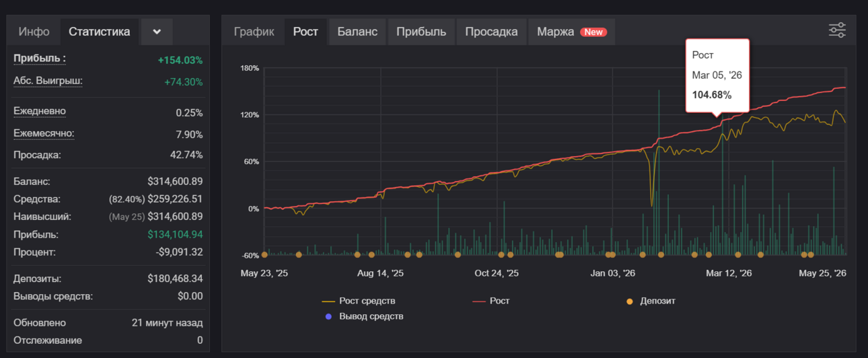Viewport: 868px width, 358px height.
Task: Click the $134,104.94 green profit value
Action: pyautogui.click(x=175, y=235)
